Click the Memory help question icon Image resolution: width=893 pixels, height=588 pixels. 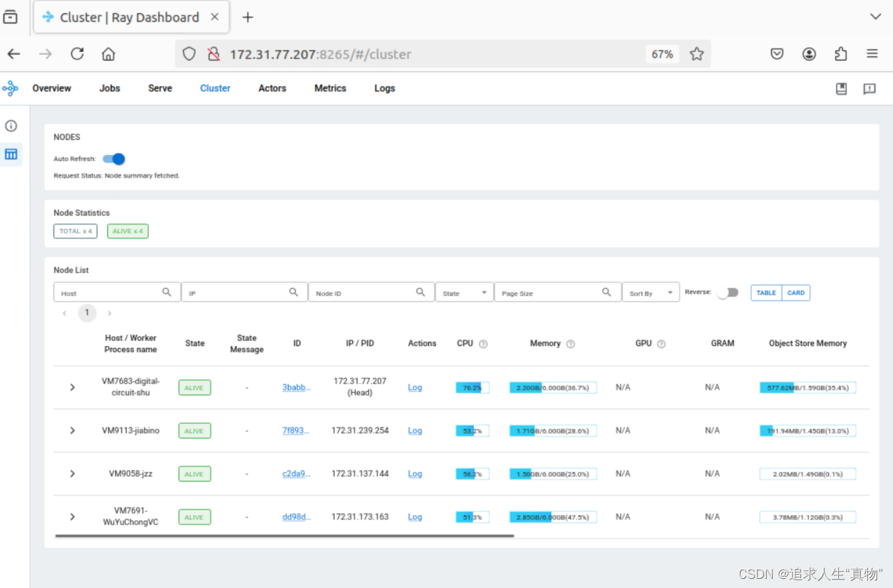[x=570, y=344]
